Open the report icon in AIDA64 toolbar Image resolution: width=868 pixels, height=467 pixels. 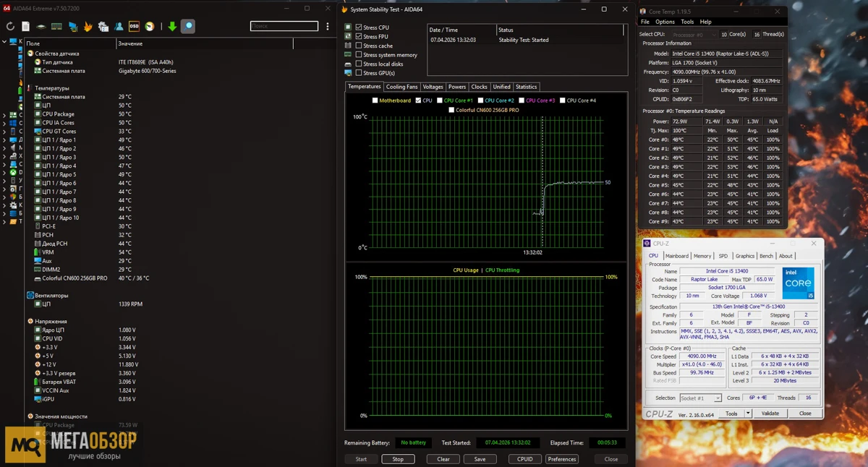click(x=25, y=25)
